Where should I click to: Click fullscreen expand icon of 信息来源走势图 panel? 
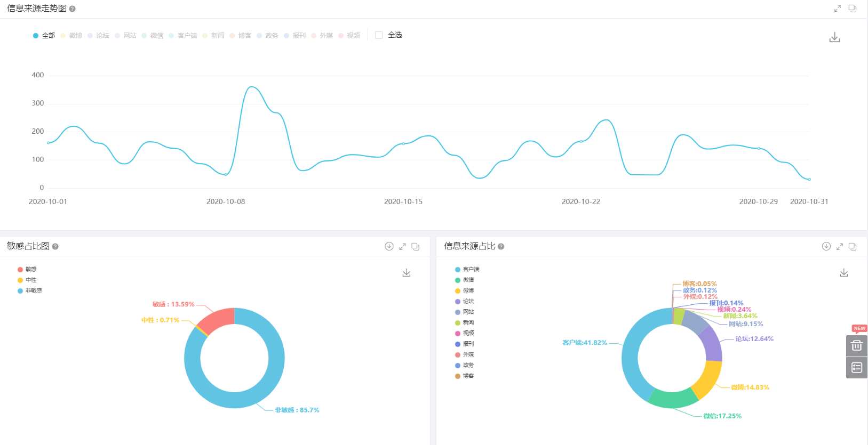coord(838,9)
